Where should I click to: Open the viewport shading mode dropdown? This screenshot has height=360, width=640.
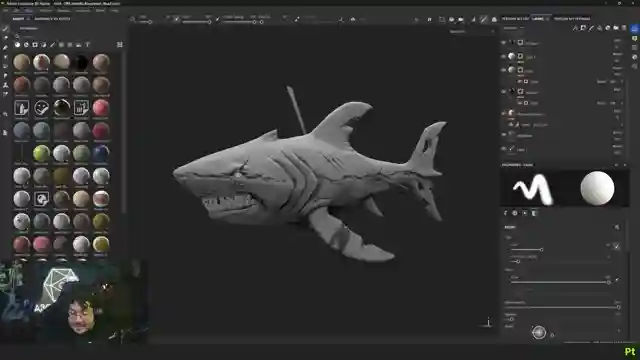click(x=472, y=31)
